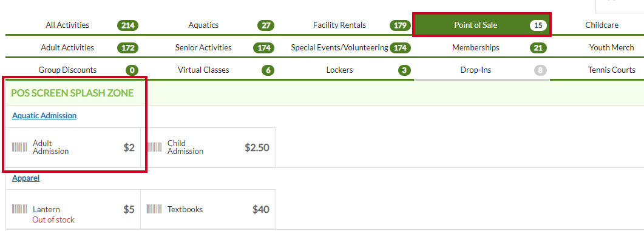
Task: Follow the Aquatic Admission link
Action: tap(44, 116)
